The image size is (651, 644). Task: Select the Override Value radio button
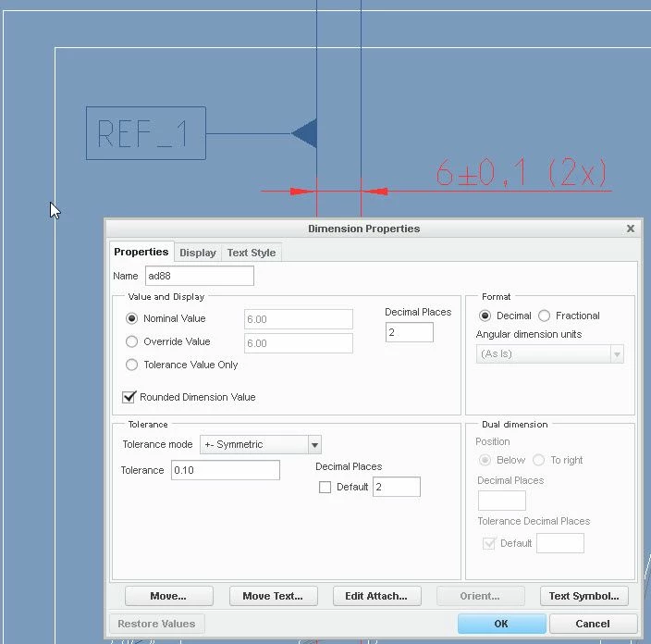coord(131,341)
